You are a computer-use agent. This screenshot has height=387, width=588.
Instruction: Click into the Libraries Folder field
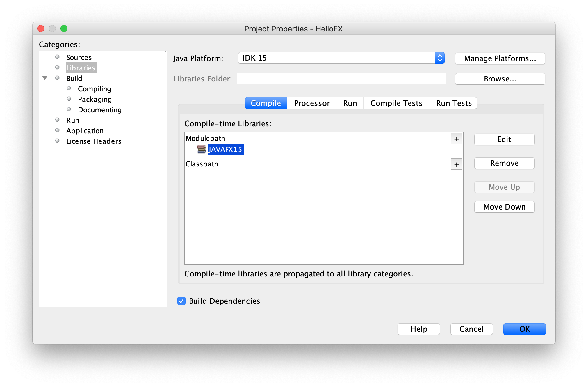click(341, 79)
